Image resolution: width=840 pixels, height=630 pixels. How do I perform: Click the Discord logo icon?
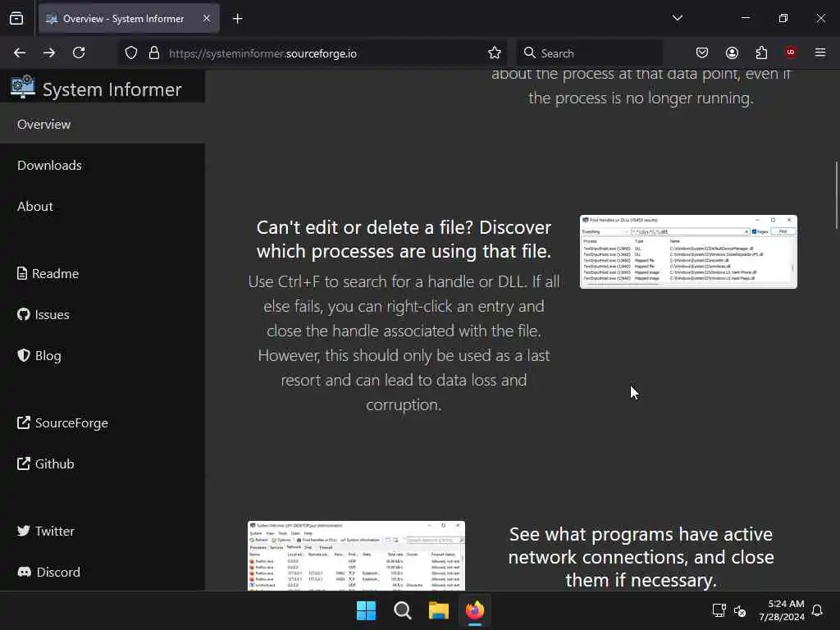point(25,572)
